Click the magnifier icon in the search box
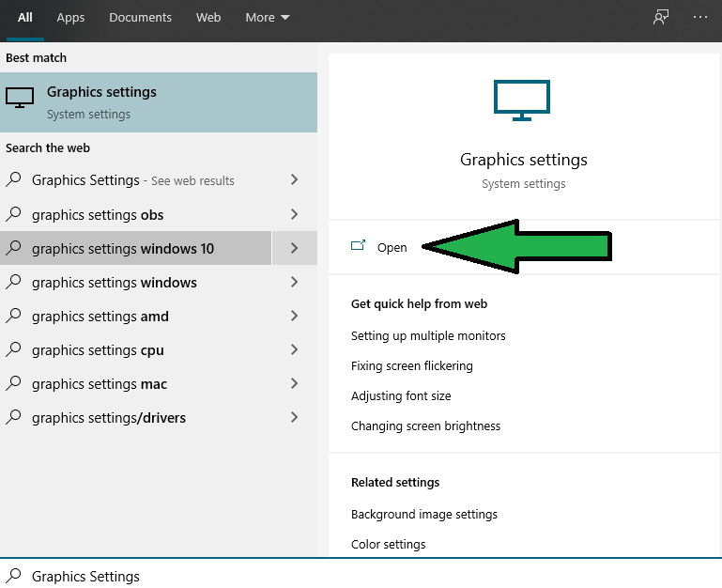The height and width of the screenshot is (588, 722). (14, 576)
